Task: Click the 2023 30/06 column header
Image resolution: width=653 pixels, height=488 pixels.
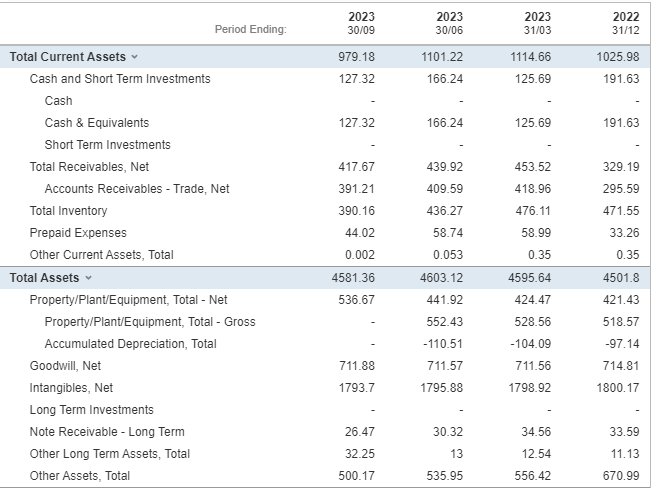Action: coord(449,23)
